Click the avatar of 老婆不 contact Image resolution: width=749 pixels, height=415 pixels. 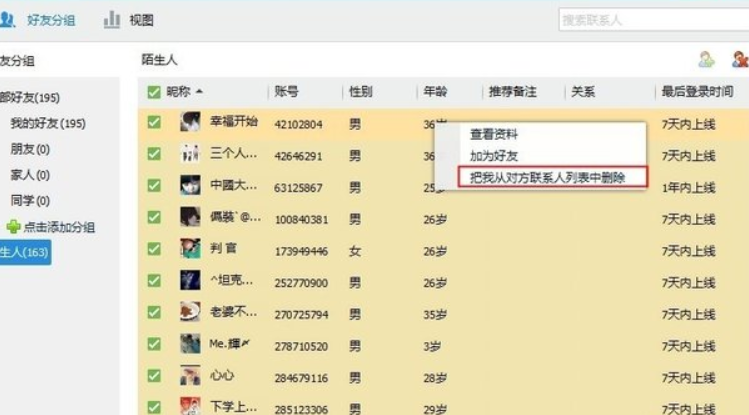click(190, 312)
